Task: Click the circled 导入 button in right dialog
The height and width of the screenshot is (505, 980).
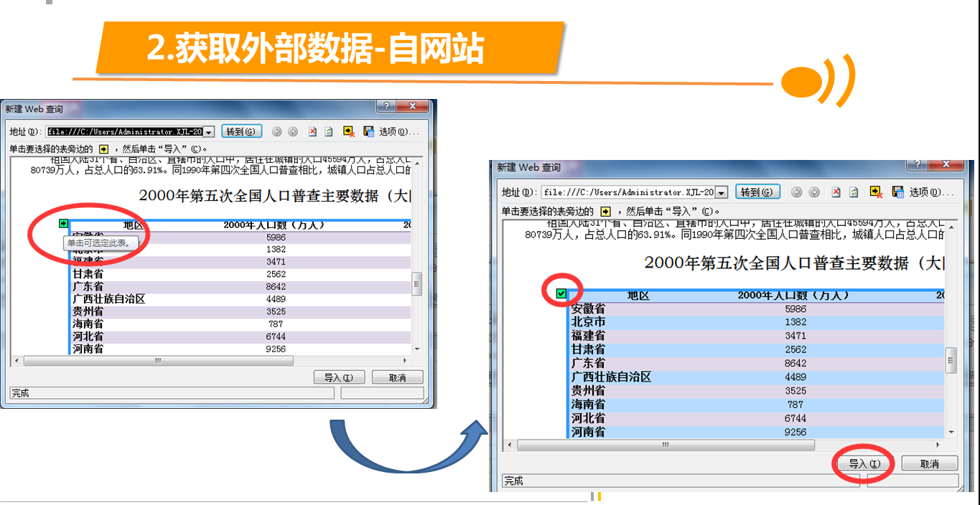Action: (864, 464)
